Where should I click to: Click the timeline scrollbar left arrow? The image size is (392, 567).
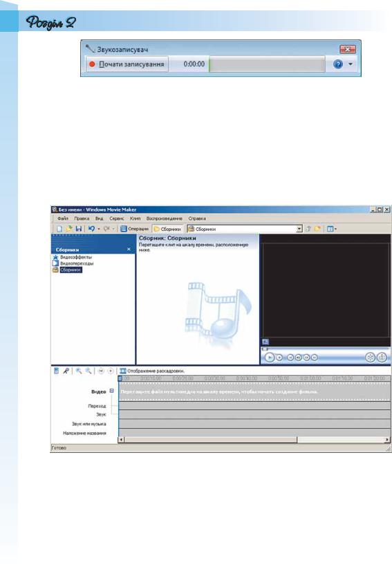121,440
